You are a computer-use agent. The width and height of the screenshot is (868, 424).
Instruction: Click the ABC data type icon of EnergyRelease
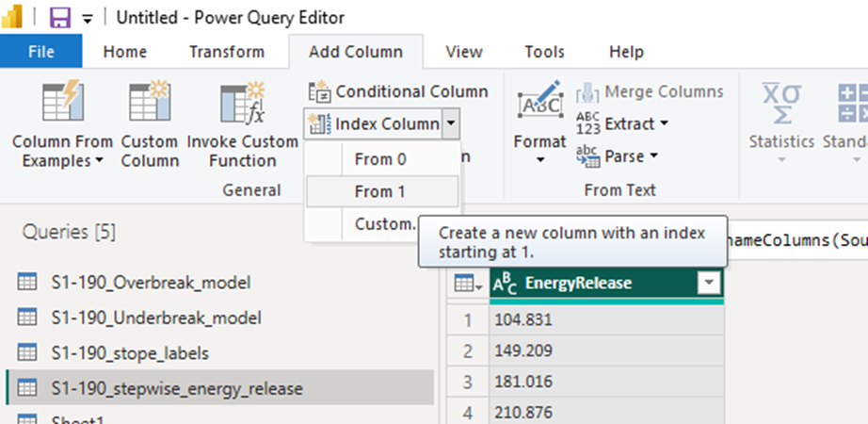coord(506,284)
